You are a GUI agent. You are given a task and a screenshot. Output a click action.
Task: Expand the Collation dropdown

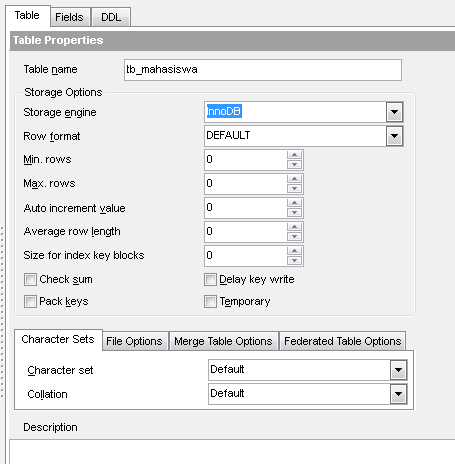[398, 394]
